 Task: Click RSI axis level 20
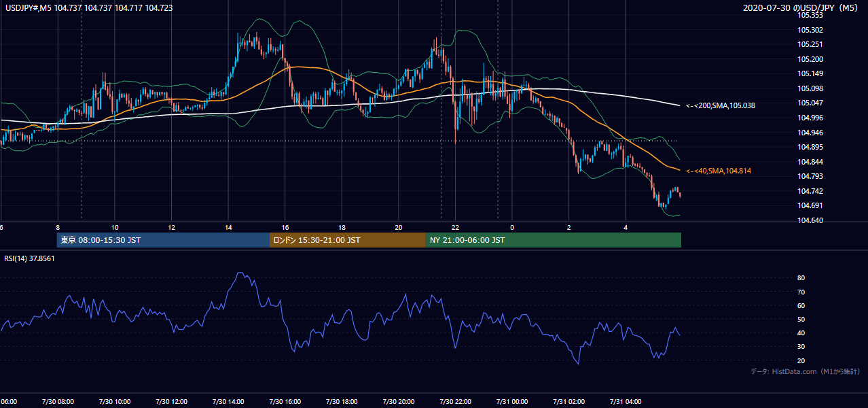tap(801, 360)
